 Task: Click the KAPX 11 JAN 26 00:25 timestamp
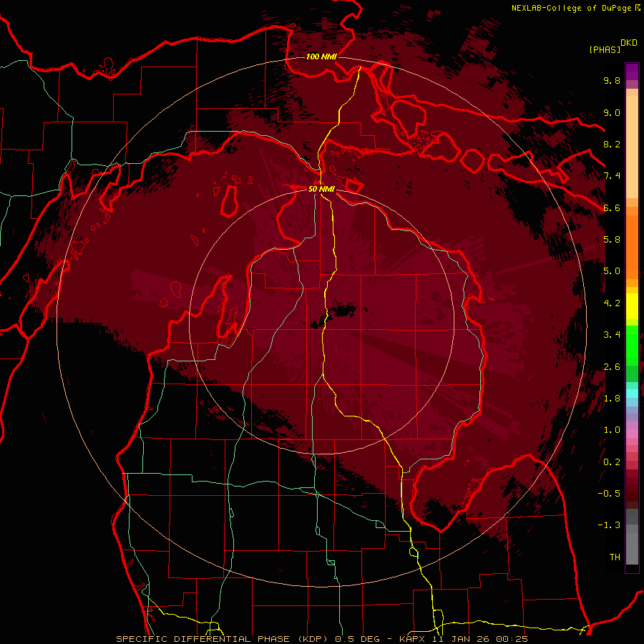click(463, 639)
